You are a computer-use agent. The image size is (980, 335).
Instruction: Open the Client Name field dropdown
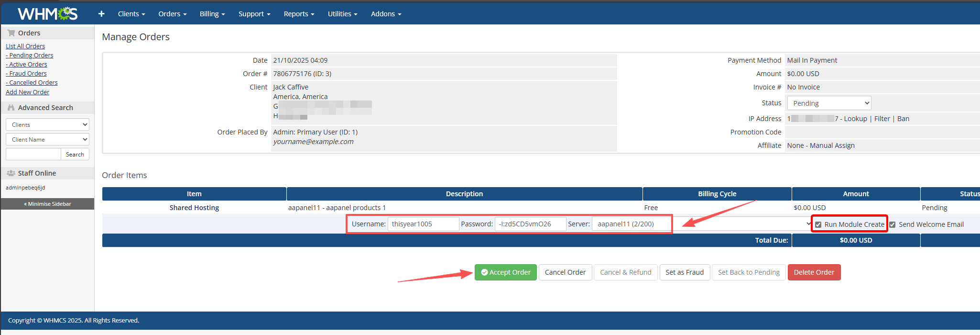[47, 140]
